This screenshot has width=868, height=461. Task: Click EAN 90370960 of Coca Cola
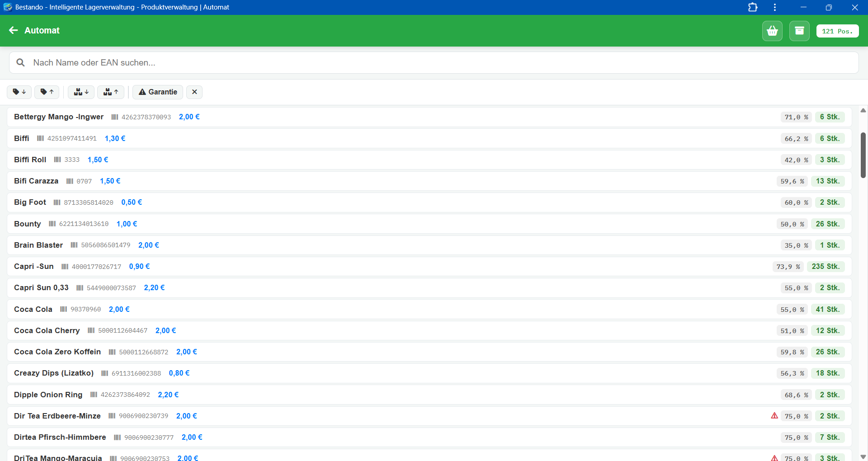86,310
